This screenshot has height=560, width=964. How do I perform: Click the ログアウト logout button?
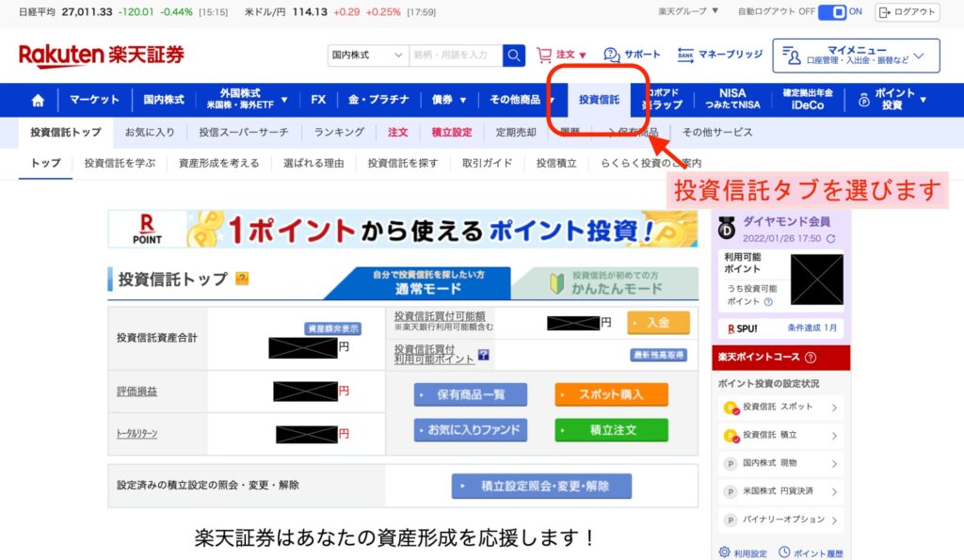click(x=908, y=11)
